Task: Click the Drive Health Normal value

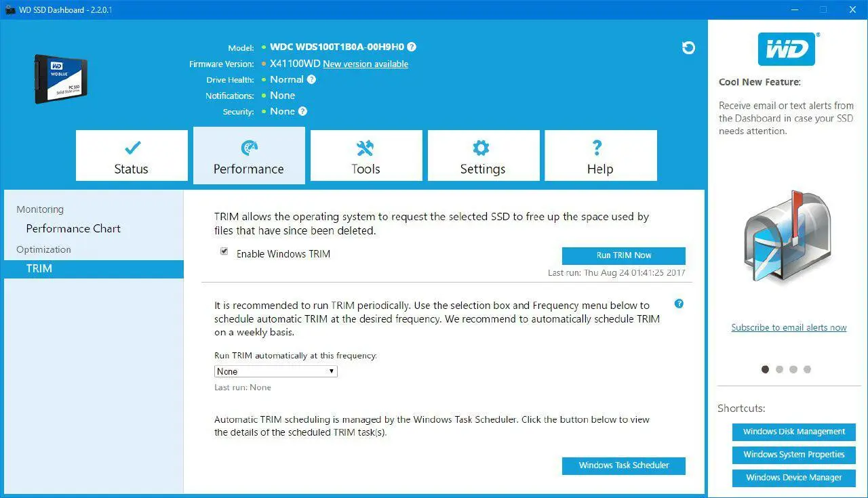Action: point(287,79)
